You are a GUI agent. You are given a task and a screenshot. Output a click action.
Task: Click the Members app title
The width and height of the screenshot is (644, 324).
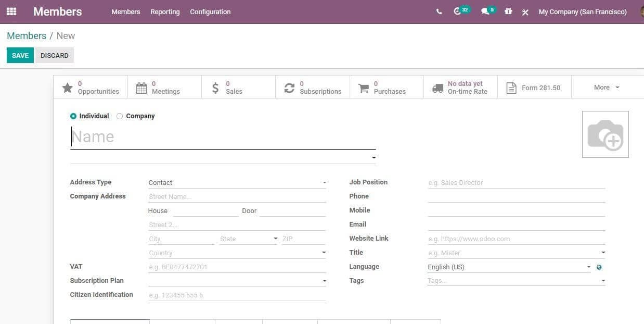pyautogui.click(x=58, y=11)
